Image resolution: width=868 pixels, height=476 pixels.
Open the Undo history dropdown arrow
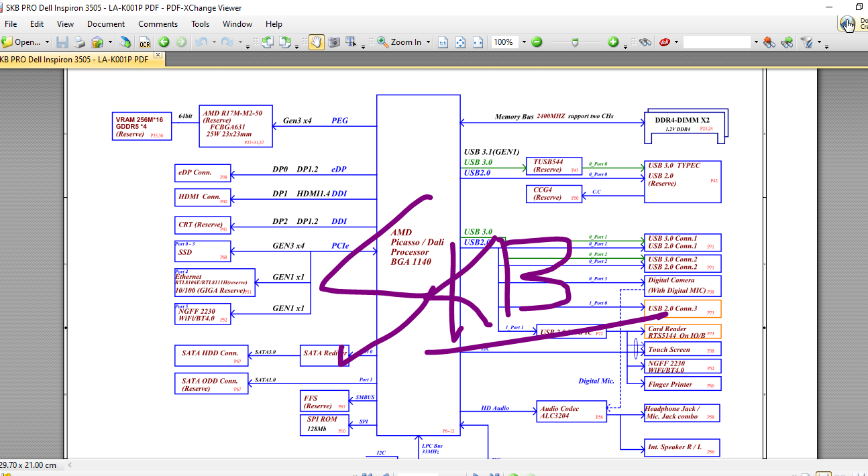pyautogui.click(x=214, y=42)
